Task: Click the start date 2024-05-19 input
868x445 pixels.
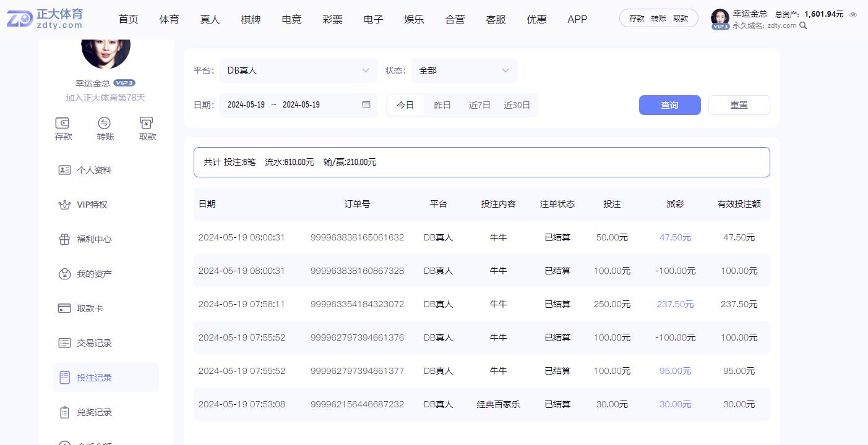Action: point(246,105)
